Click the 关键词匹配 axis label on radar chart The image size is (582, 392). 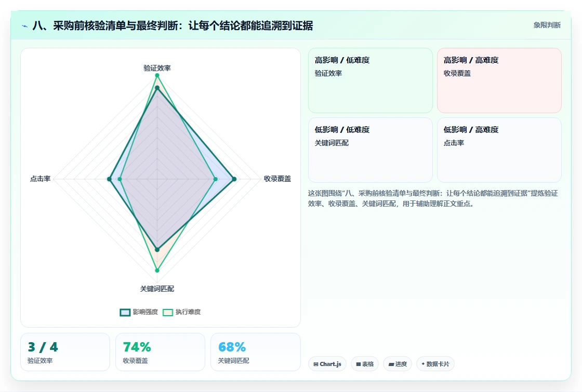point(157,289)
